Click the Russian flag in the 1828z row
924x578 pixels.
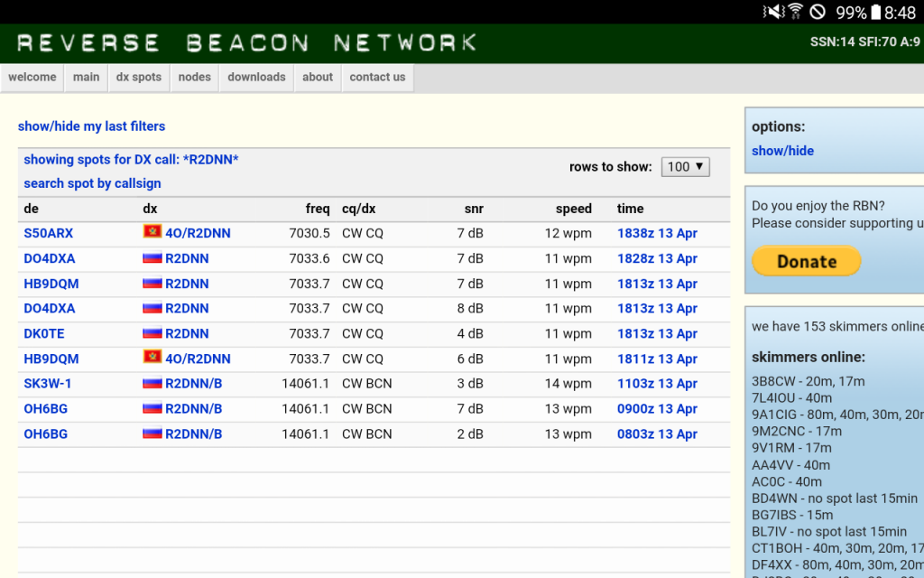pos(152,257)
